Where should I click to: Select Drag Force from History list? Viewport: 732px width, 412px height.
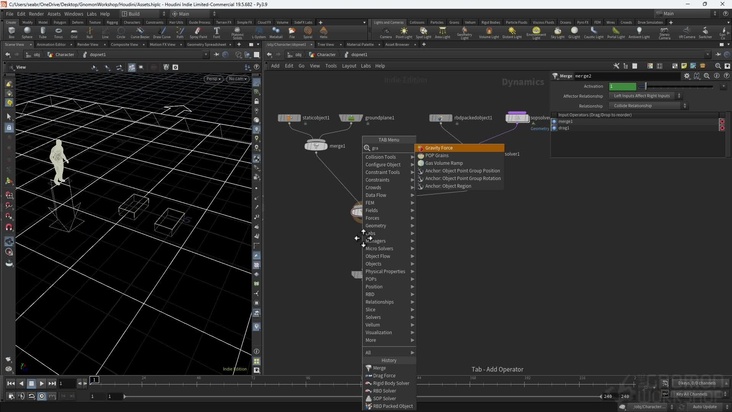[389, 376]
